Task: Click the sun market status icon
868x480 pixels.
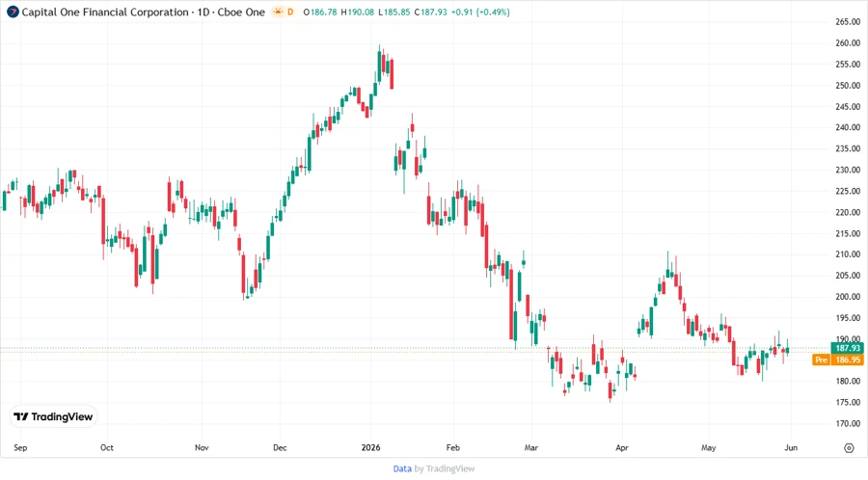Action: (278, 12)
